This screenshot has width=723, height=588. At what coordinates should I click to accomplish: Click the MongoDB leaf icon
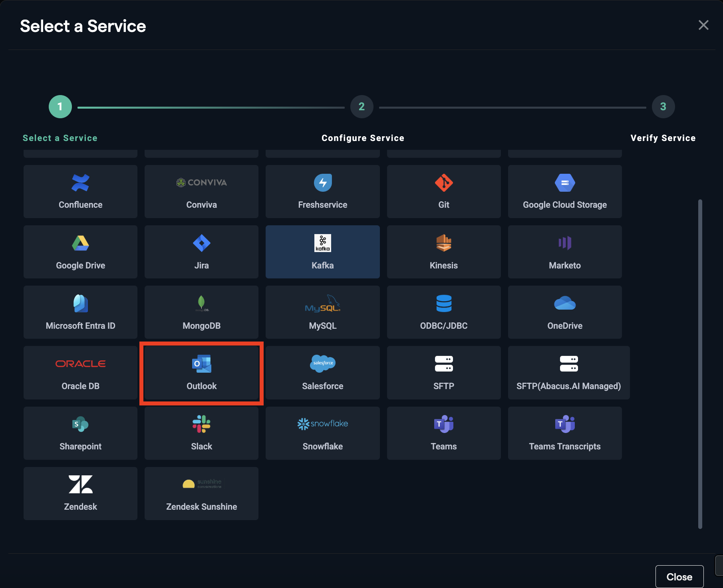pyautogui.click(x=201, y=303)
